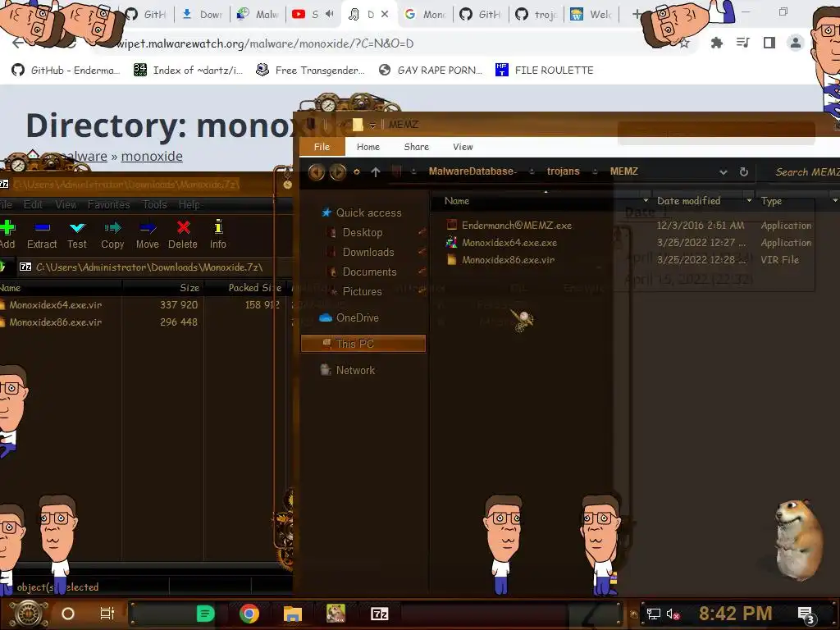Open Chrome profile avatar icon
This screenshot has width=840, height=630.
(x=796, y=43)
